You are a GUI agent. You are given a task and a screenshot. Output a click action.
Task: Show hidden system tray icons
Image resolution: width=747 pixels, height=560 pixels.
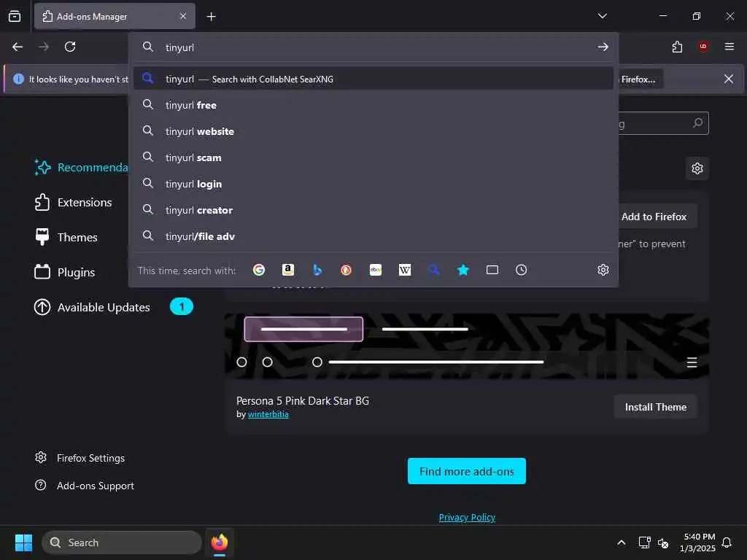click(622, 542)
